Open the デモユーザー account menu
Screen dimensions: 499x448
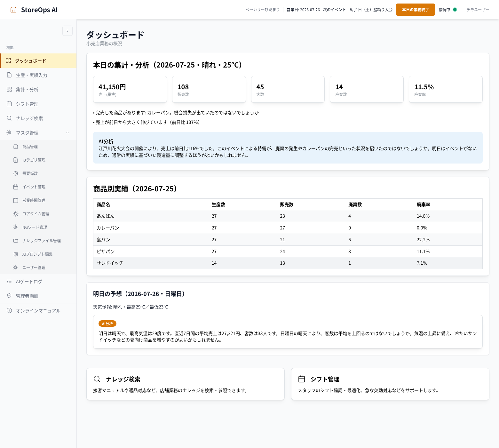click(x=478, y=10)
